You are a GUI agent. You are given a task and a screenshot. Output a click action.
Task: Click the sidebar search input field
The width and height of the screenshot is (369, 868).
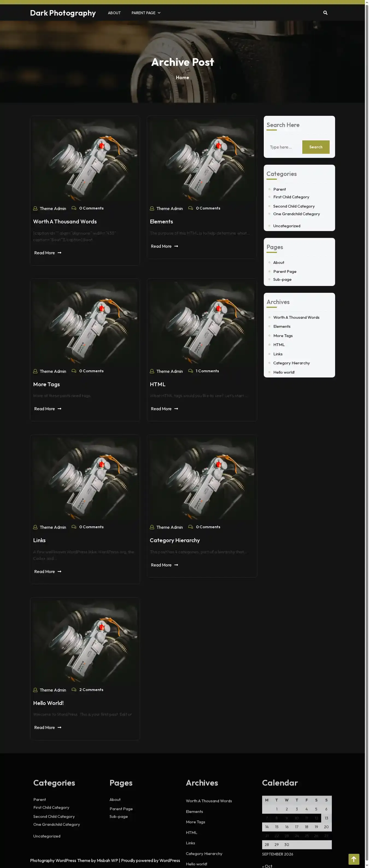[284, 147]
